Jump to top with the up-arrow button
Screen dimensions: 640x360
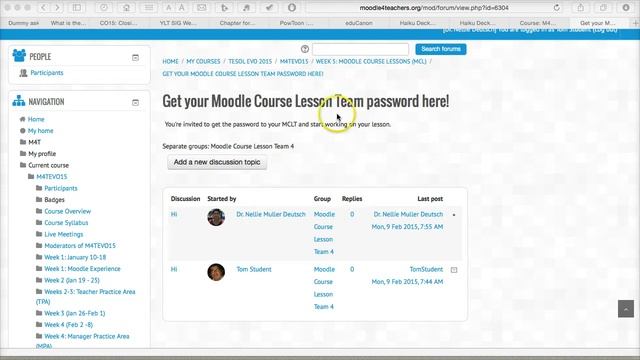[x=626, y=309]
